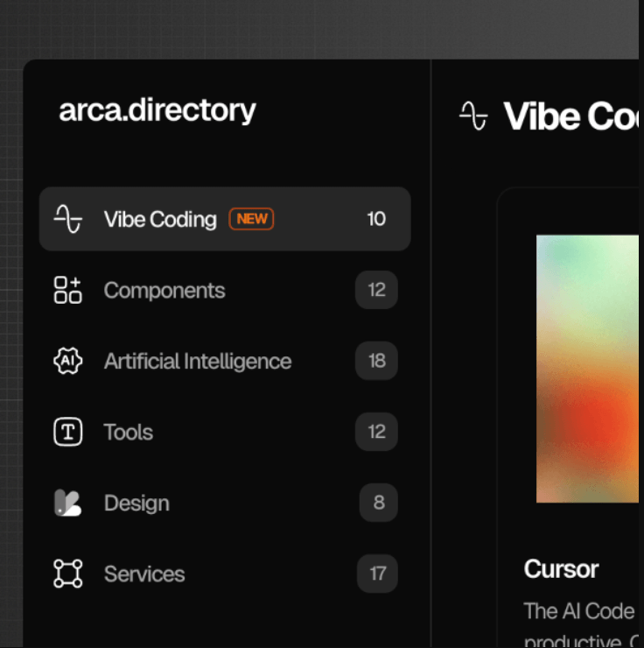Click the Components count badge showing 12
This screenshot has width=644, height=648.
[x=376, y=290]
